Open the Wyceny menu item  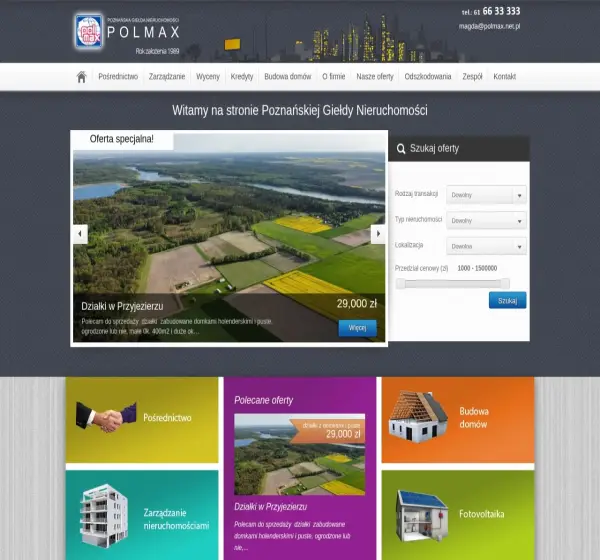pos(208,77)
